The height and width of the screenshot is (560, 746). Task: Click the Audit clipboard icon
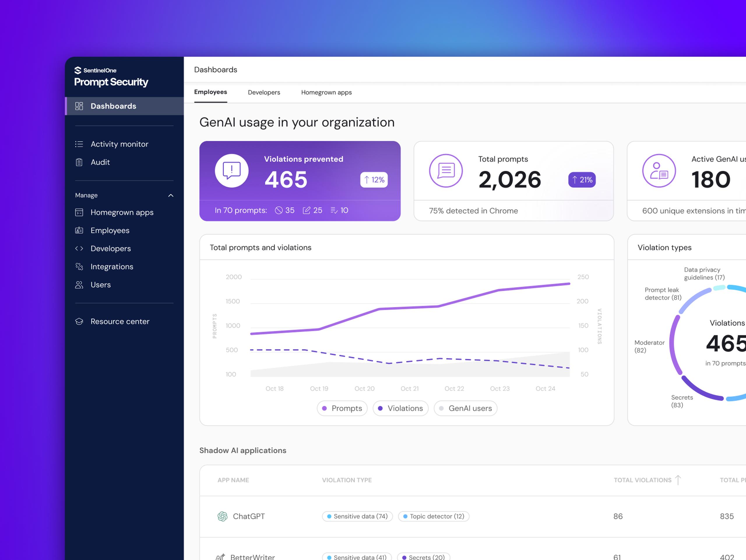point(79,162)
